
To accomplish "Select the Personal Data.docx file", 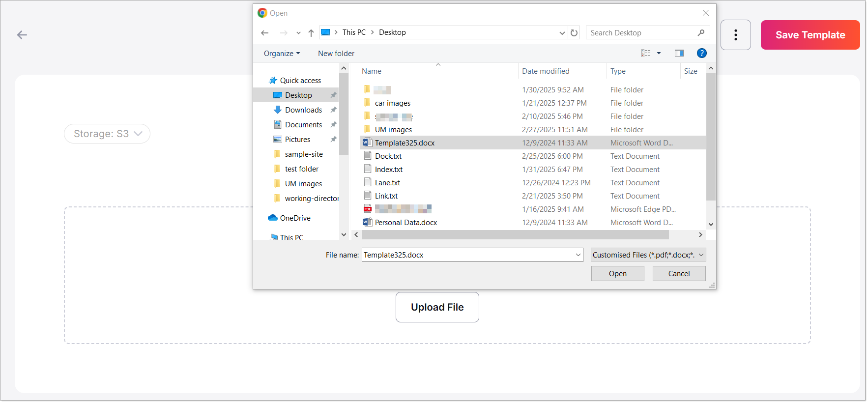I will pyautogui.click(x=406, y=223).
